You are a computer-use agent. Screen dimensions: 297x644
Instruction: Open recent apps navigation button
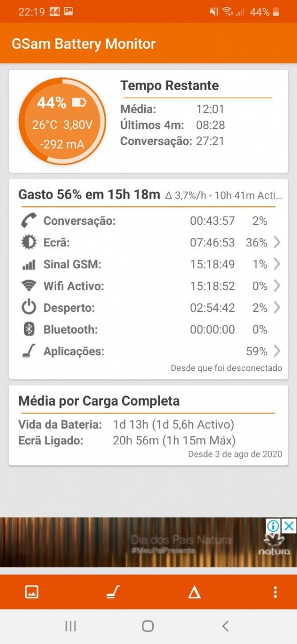tap(70, 626)
